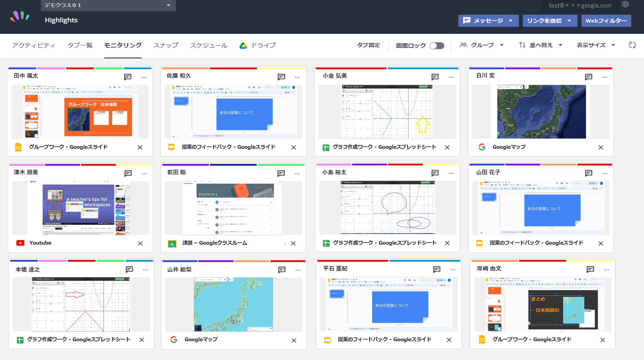Open 小金 弘美's screen thumbnail

click(x=387, y=112)
